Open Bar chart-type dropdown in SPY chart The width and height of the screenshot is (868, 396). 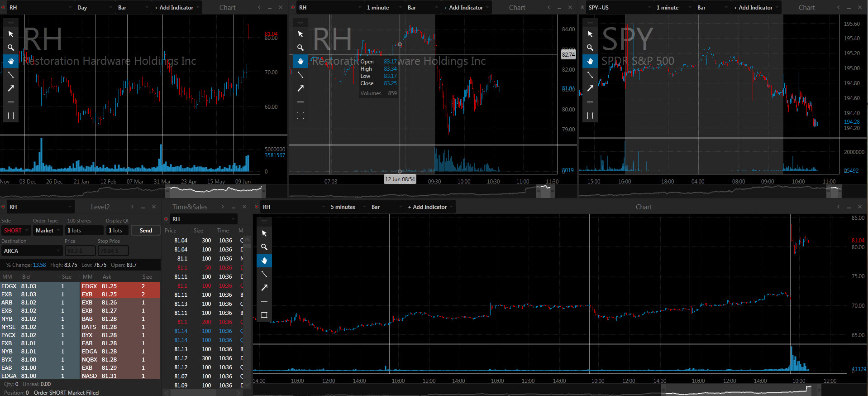[x=712, y=8]
